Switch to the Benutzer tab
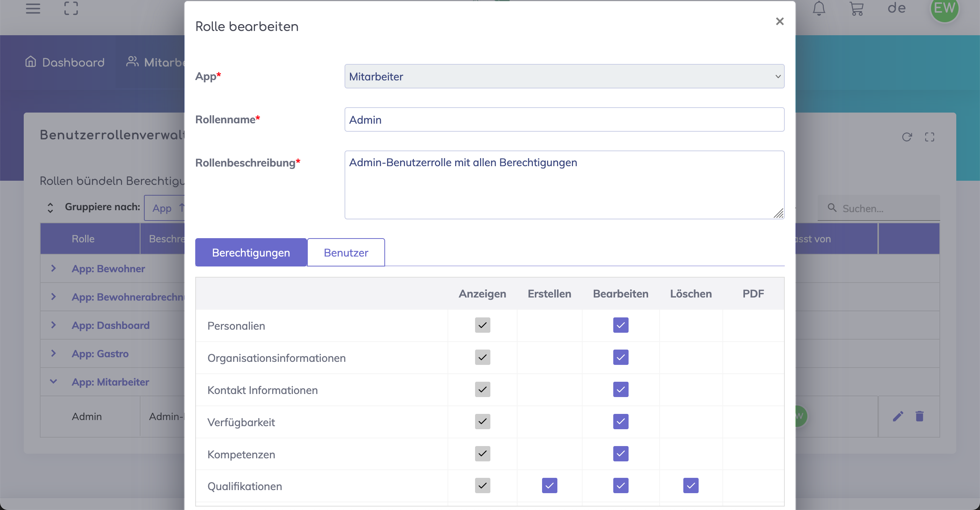This screenshot has height=510, width=980. [346, 253]
